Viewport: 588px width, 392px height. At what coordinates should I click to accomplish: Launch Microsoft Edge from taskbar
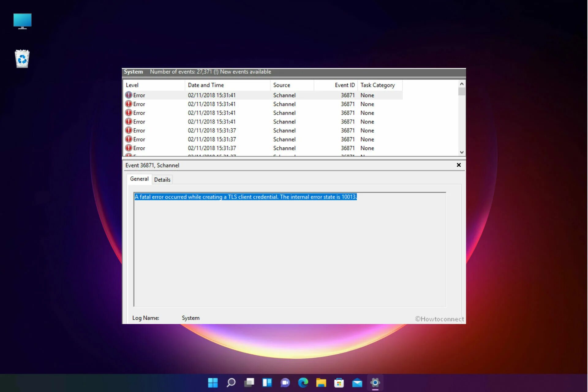point(303,383)
